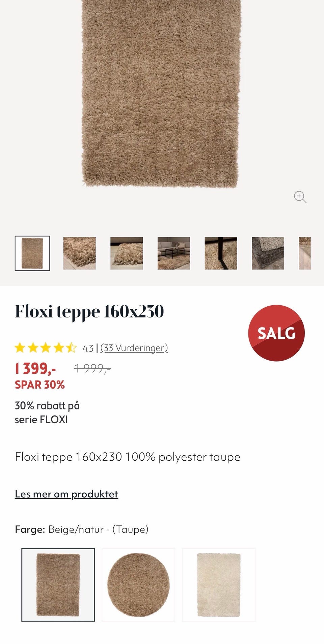Click the red SALG badge
The height and width of the screenshot is (644, 324).
pos(276,333)
